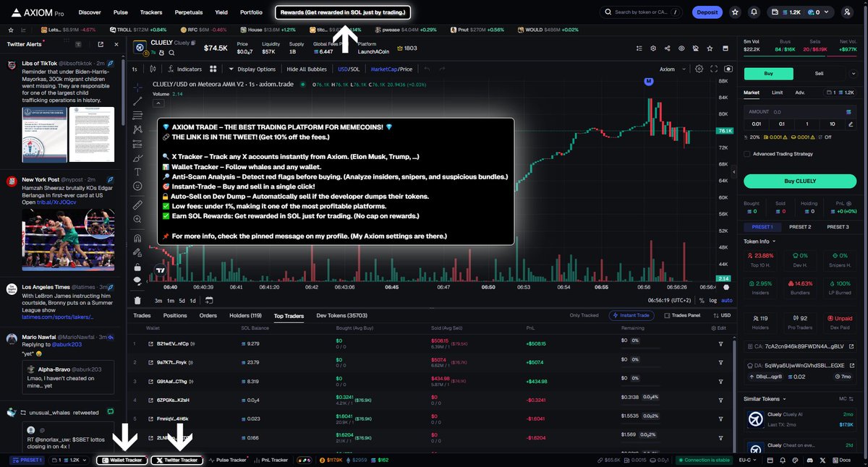Click the Buy CLUELY button
Viewport: 868px width, 467px height.
click(x=800, y=181)
